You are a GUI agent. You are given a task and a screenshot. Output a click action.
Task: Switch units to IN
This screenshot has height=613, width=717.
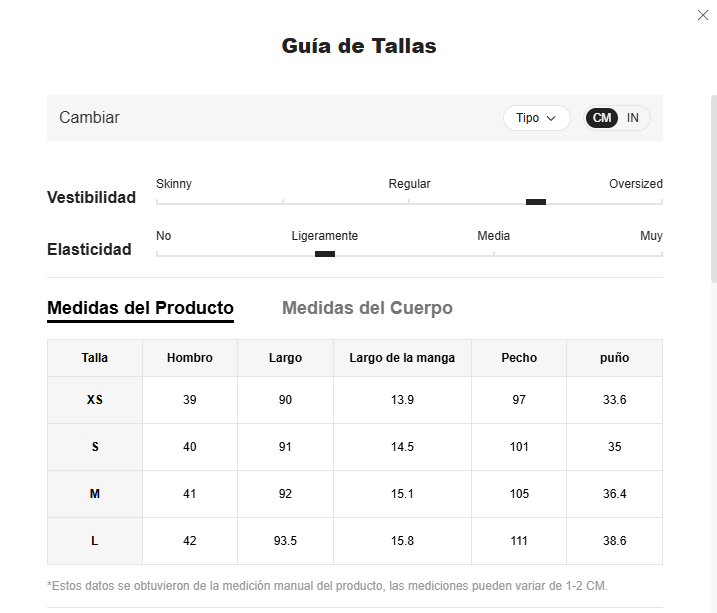click(632, 118)
